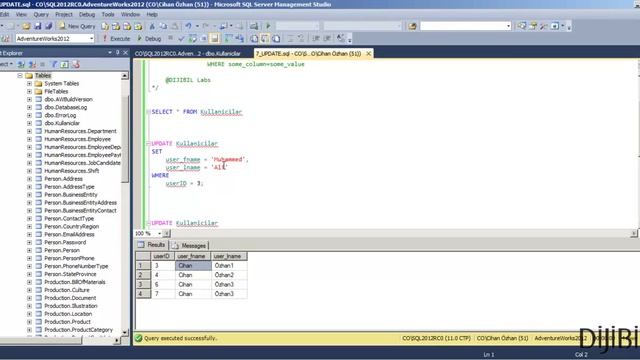The image size is (640, 360).
Task: Click Object Explorer Window Position dropdown arrow
Action: click(110, 53)
